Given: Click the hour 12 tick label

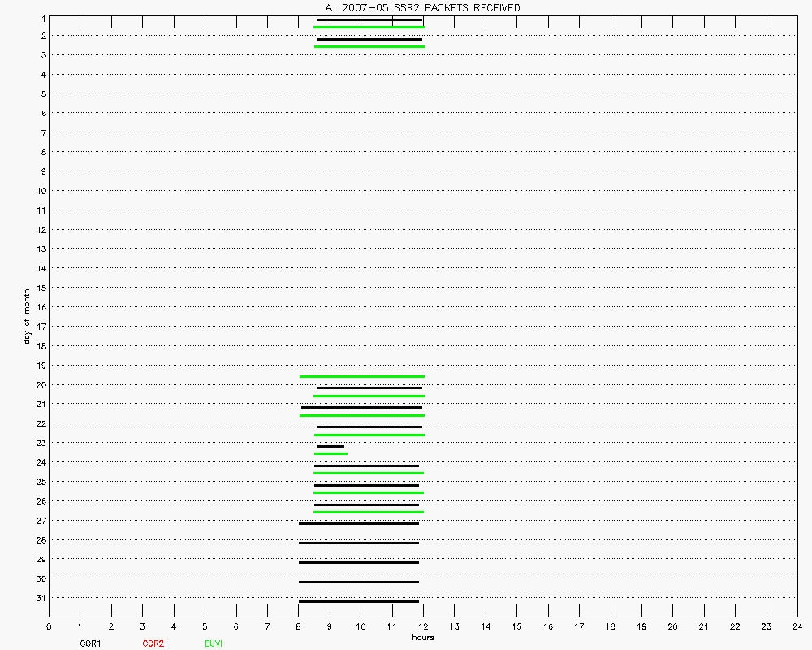Looking at the screenshot, I should point(423,626).
